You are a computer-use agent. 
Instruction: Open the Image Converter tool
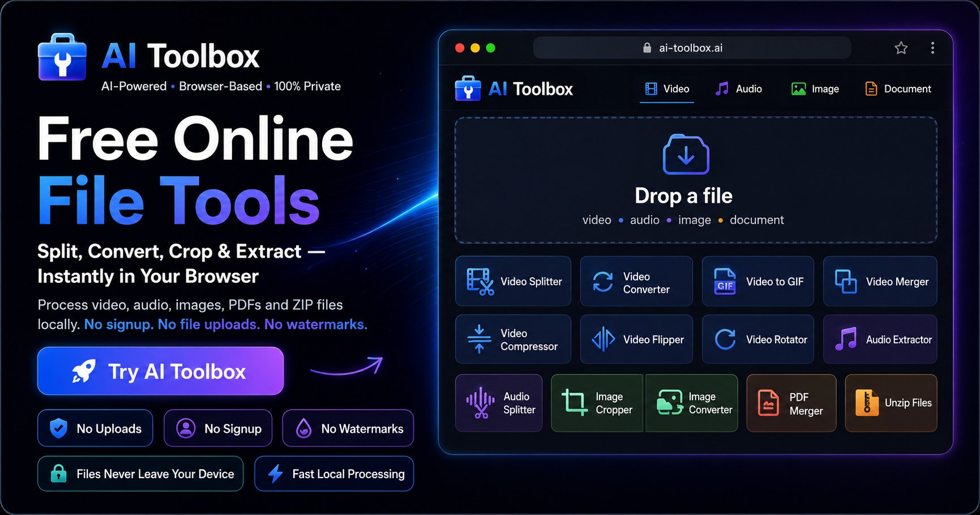(x=691, y=403)
